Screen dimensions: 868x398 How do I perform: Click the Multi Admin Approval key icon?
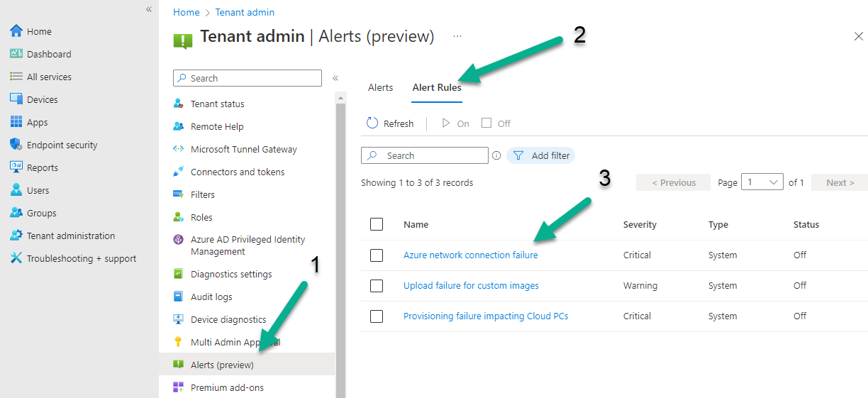point(178,342)
